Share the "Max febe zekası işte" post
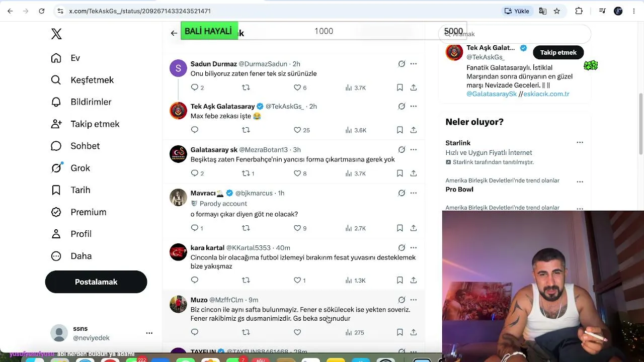 pos(414,130)
